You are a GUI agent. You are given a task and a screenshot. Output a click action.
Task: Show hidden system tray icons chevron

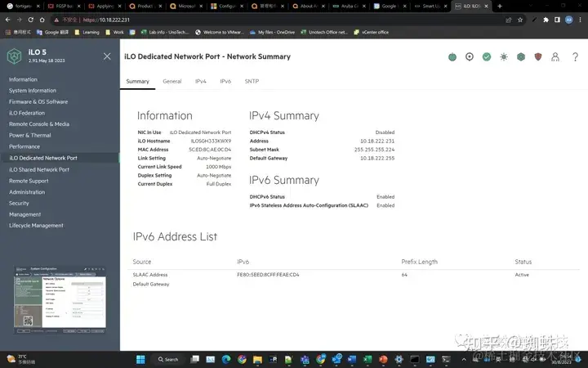pyautogui.click(x=464, y=360)
